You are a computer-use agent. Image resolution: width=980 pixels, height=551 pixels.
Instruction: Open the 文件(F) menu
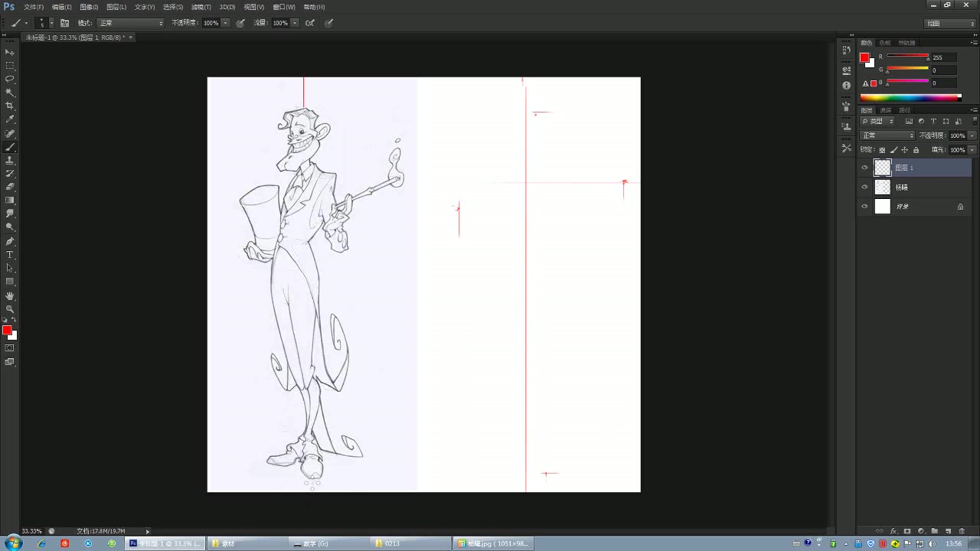tap(34, 7)
